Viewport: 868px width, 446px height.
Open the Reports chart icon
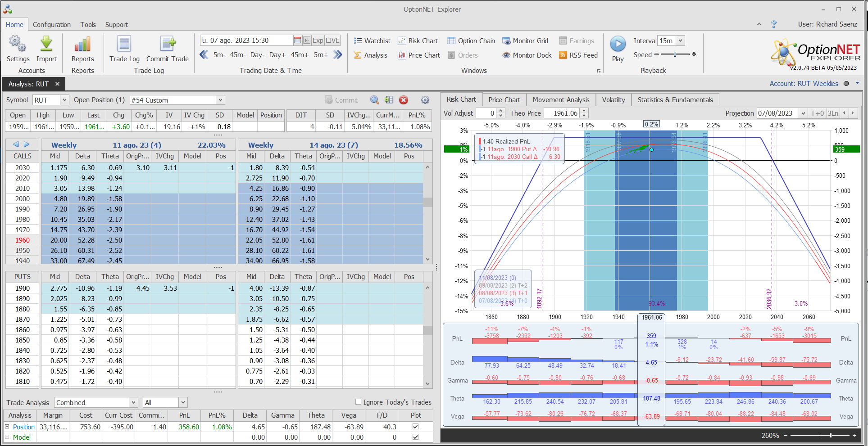click(82, 44)
